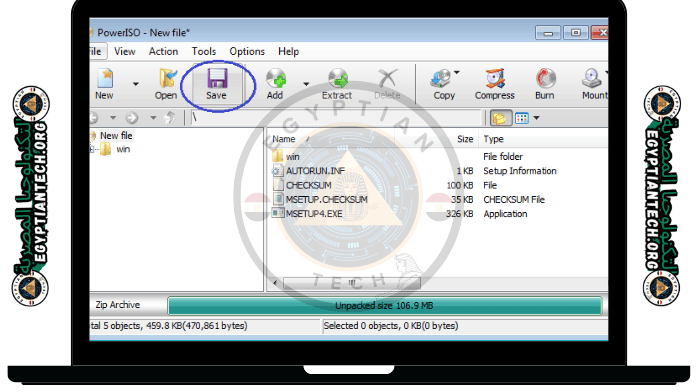Select the MSETUP4.EXE file

(x=314, y=214)
